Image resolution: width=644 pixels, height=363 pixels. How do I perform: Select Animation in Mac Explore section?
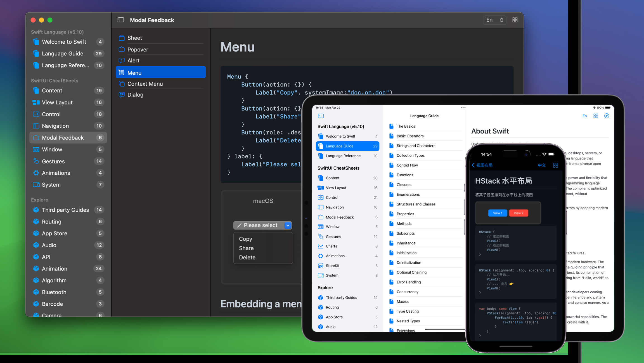[68, 269]
